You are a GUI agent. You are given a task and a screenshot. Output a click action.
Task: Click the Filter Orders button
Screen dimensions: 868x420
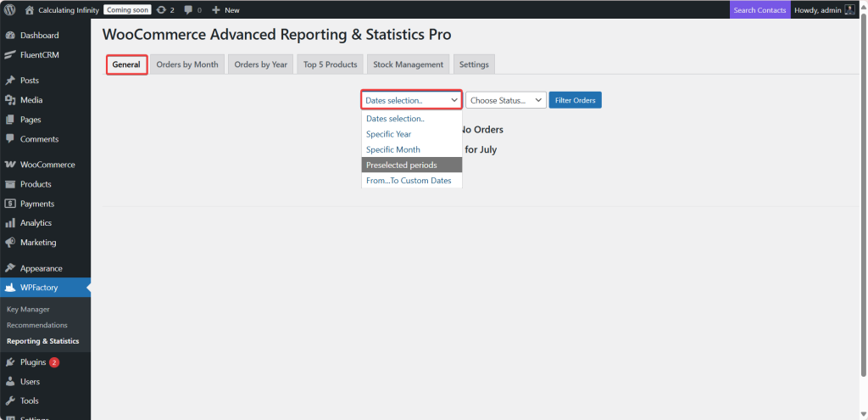tap(576, 100)
